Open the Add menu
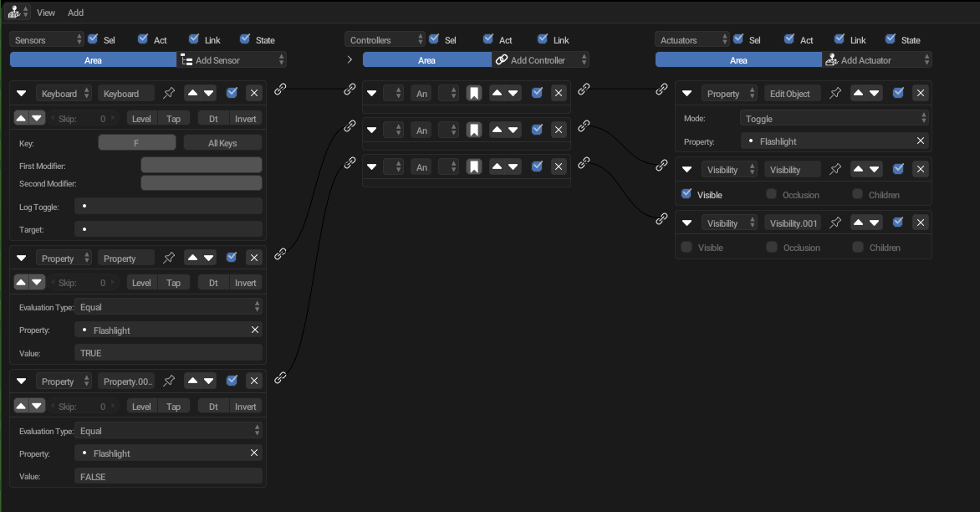This screenshot has height=512, width=980. pos(75,13)
